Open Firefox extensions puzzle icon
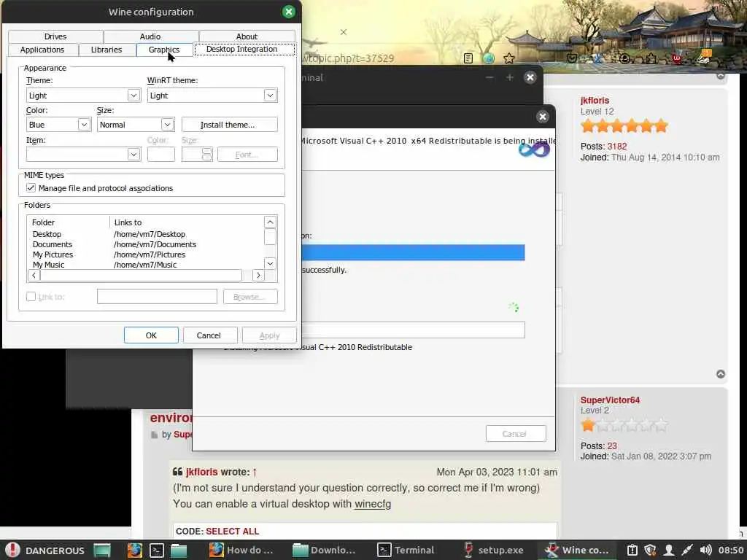Viewport: 747px width, 560px height. tap(651, 58)
